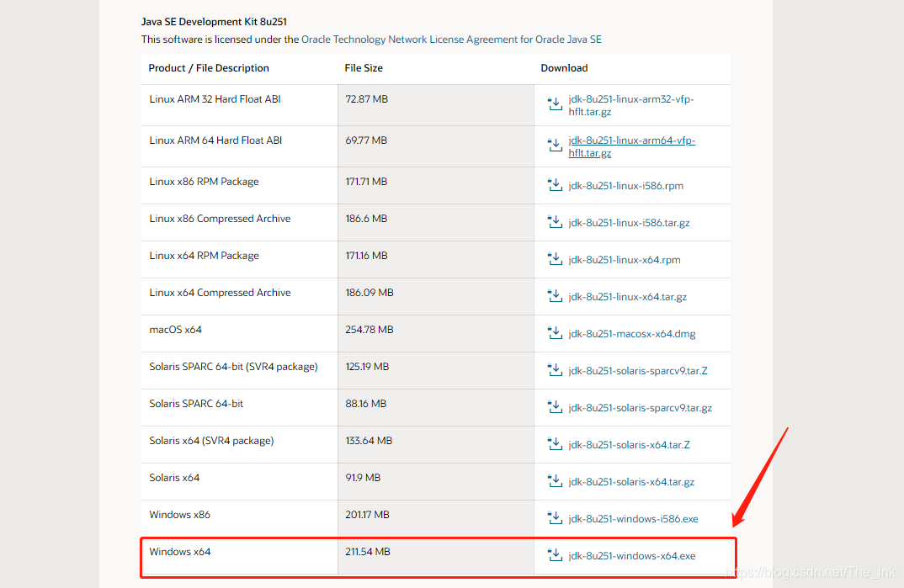Screen dimensions: 904x588
Task: Click download icon beside jdk-8u251-linux-i586.rpm
Action: 555,185
